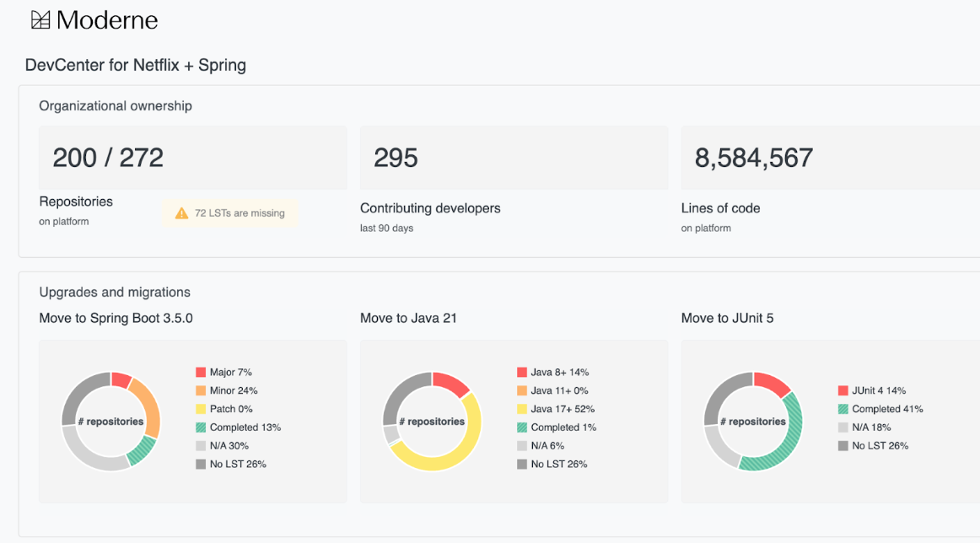Click the light gray N/A 30% swatch
The image size is (980, 543).
201,445
